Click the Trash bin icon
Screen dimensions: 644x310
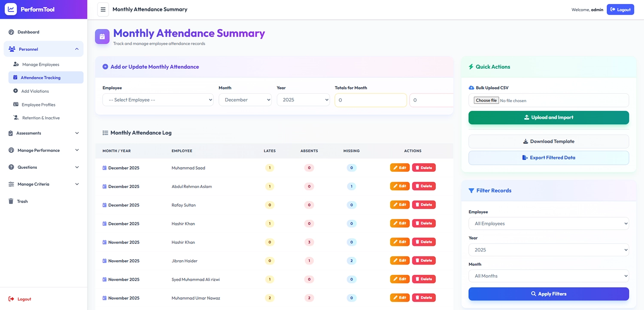(11, 201)
